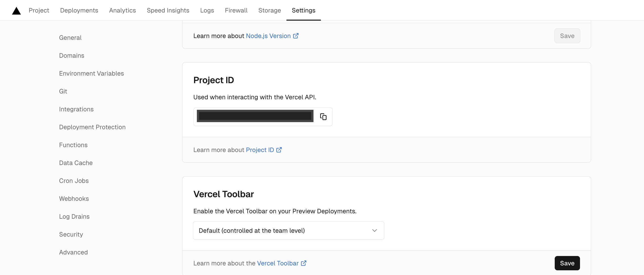The height and width of the screenshot is (275, 644).
Task: Open the Node.js Version documentation link
Action: click(268, 36)
